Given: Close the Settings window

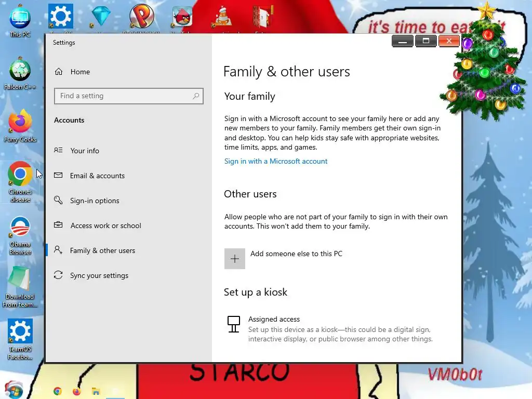Looking at the screenshot, I should pos(449,41).
